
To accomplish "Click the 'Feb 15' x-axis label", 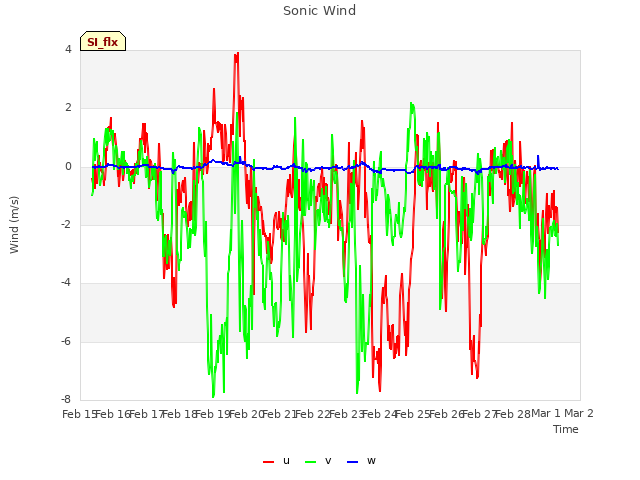I will (x=79, y=414).
